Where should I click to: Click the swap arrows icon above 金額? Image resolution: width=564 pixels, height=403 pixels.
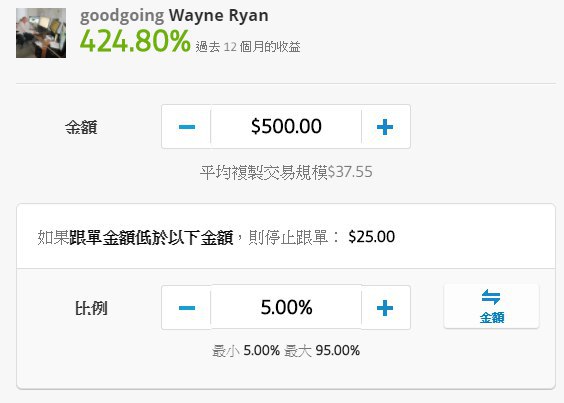click(491, 297)
